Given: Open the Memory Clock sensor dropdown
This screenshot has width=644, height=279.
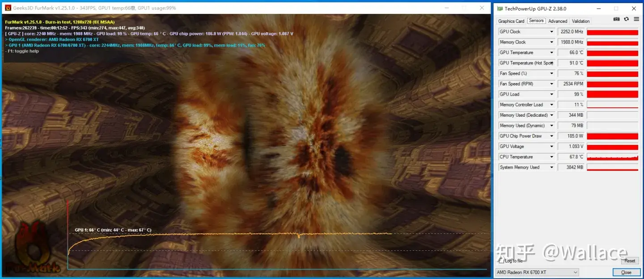Looking at the screenshot, I should point(551,42).
